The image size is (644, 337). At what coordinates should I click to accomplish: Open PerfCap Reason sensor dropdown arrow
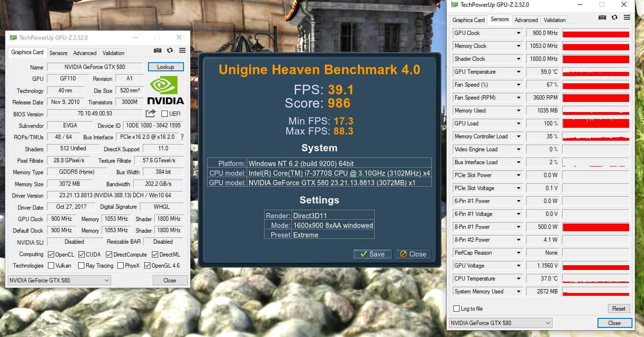point(518,253)
